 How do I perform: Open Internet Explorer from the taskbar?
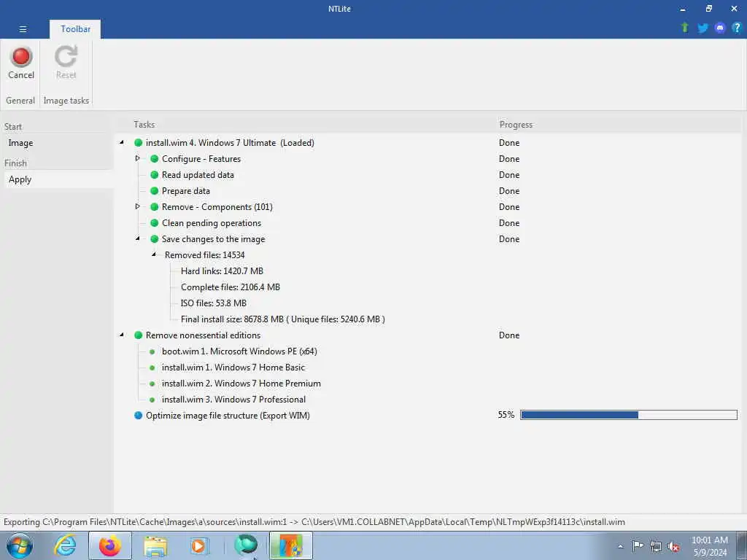coord(65,545)
